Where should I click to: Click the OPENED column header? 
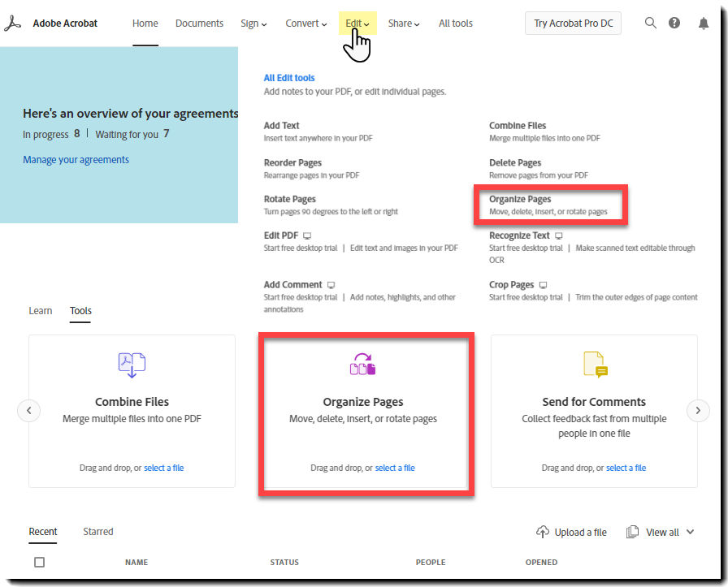(x=541, y=562)
